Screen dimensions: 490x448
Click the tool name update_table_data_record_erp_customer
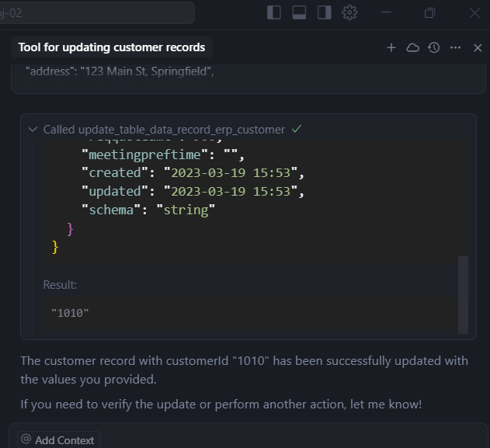(x=181, y=130)
